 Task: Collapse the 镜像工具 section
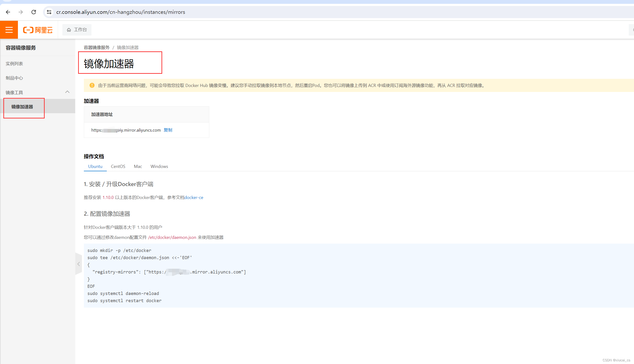[67, 92]
